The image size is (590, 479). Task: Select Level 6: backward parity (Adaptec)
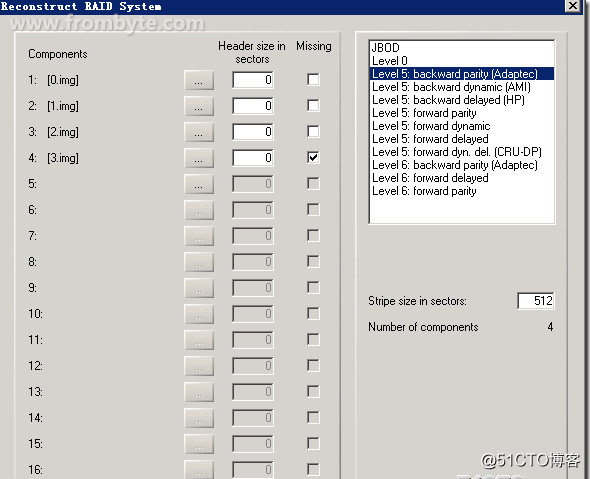pos(462,165)
